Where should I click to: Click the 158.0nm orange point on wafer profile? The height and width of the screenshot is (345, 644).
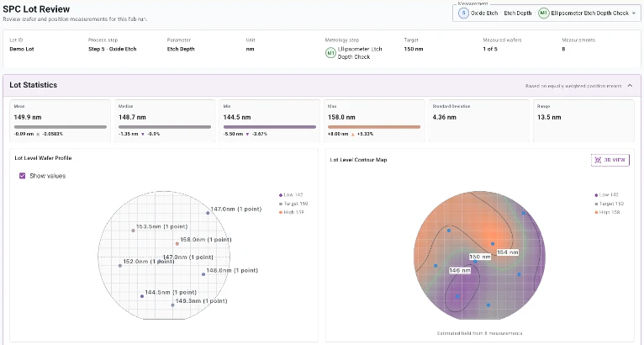(177, 243)
